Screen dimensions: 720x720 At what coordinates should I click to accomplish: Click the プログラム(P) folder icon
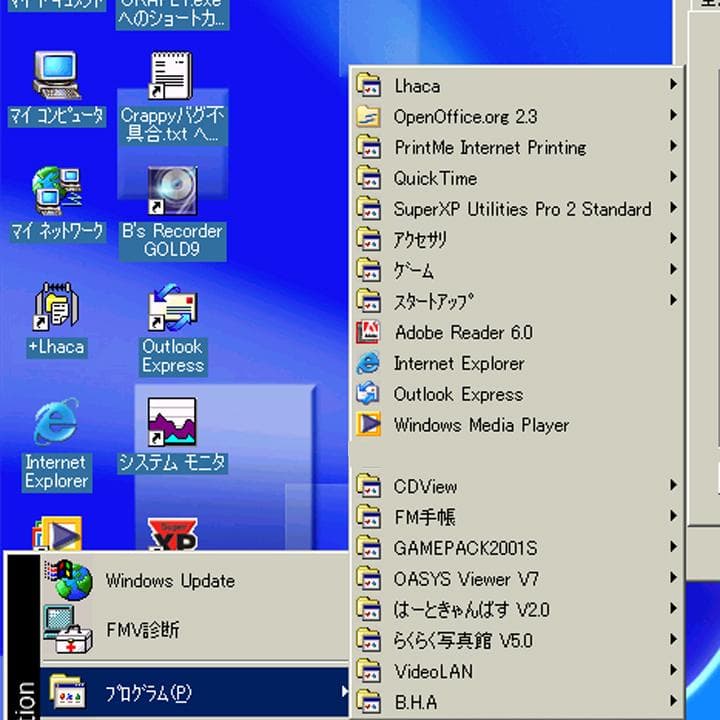[68, 692]
